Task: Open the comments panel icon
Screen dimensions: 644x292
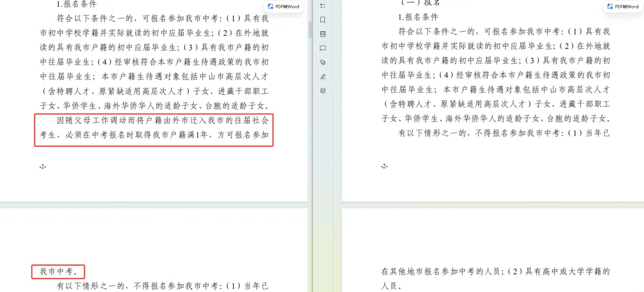Action: tap(323, 48)
